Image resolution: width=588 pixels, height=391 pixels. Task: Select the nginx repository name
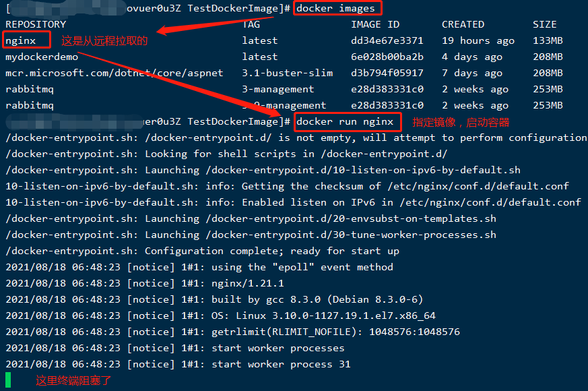point(21,40)
